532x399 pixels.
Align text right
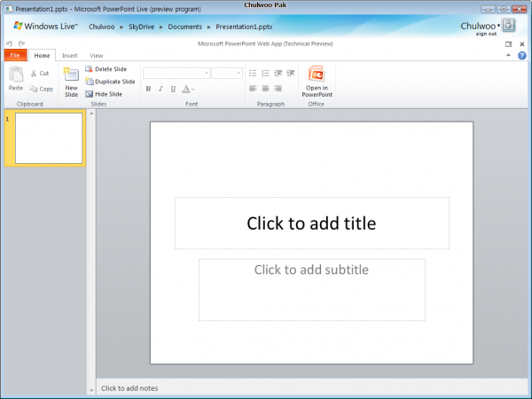(x=278, y=89)
